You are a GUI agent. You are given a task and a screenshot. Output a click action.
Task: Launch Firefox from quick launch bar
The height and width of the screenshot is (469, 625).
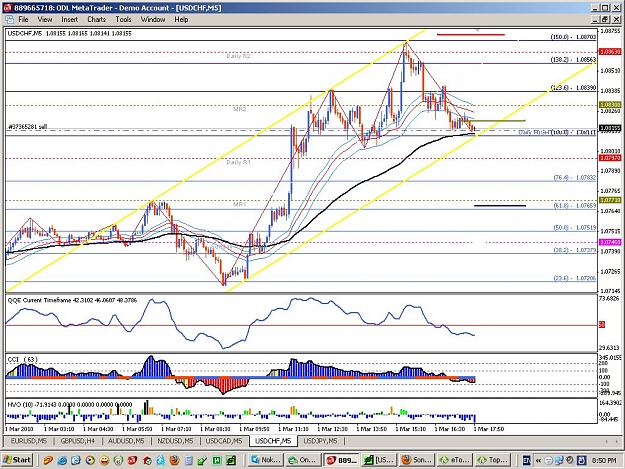tap(174, 461)
